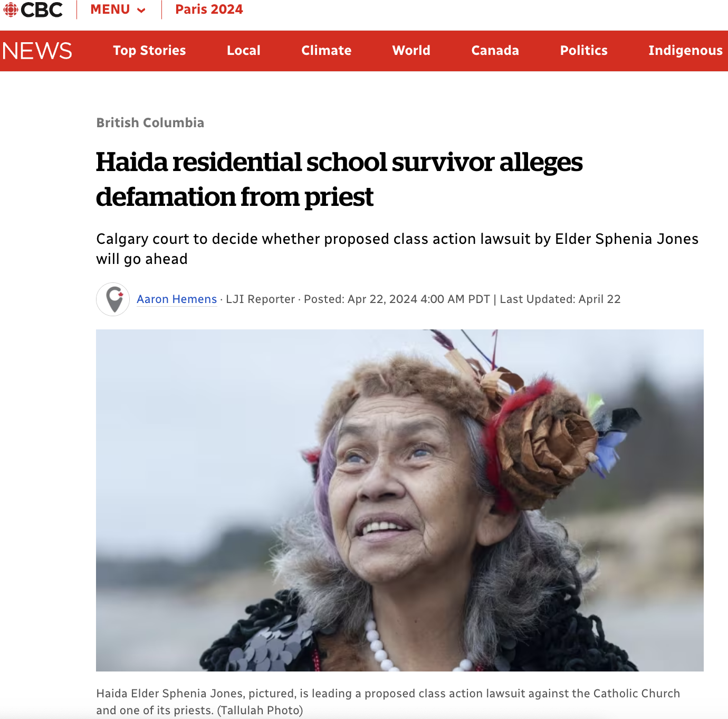728x719 pixels.
Task: Click the British Columbia category label
Action: tap(150, 122)
